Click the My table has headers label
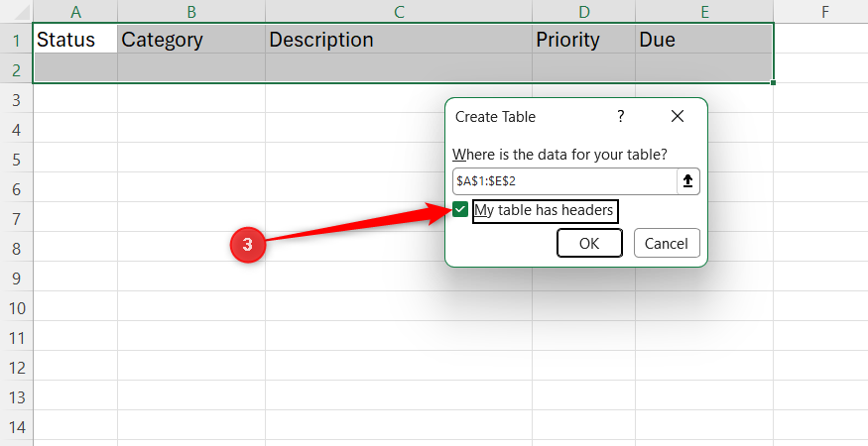 545,210
